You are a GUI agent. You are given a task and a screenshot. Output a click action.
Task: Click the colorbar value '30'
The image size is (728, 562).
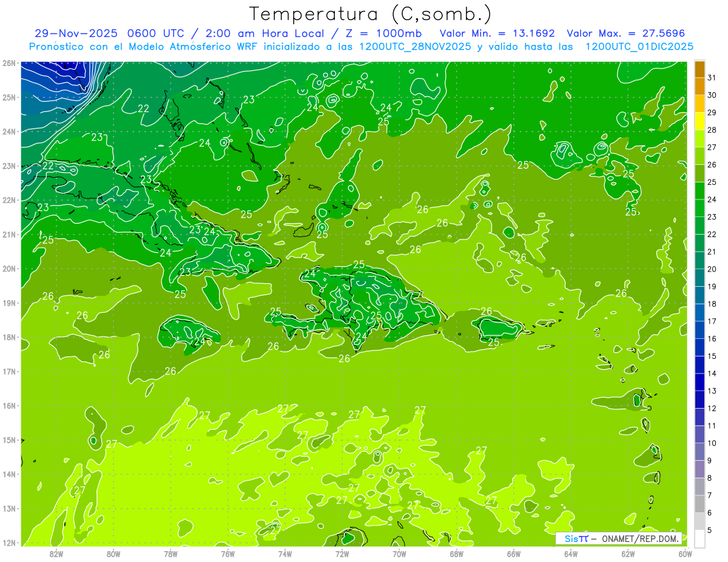pos(712,95)
